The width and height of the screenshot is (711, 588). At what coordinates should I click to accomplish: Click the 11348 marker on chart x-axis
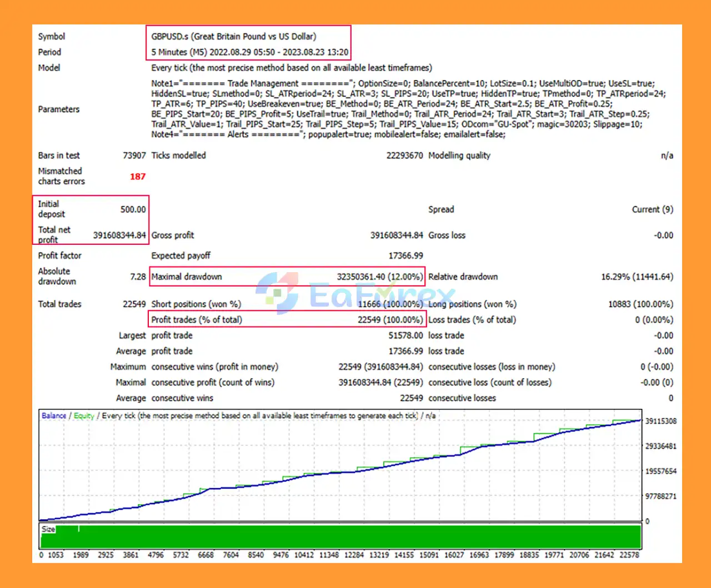(x=328, y=555)
